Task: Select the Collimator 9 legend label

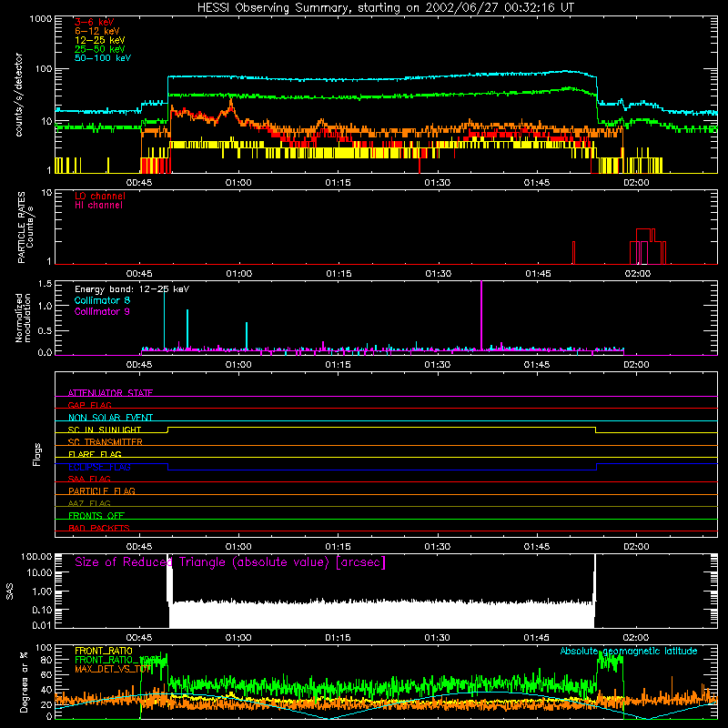Action: [102, 311]
